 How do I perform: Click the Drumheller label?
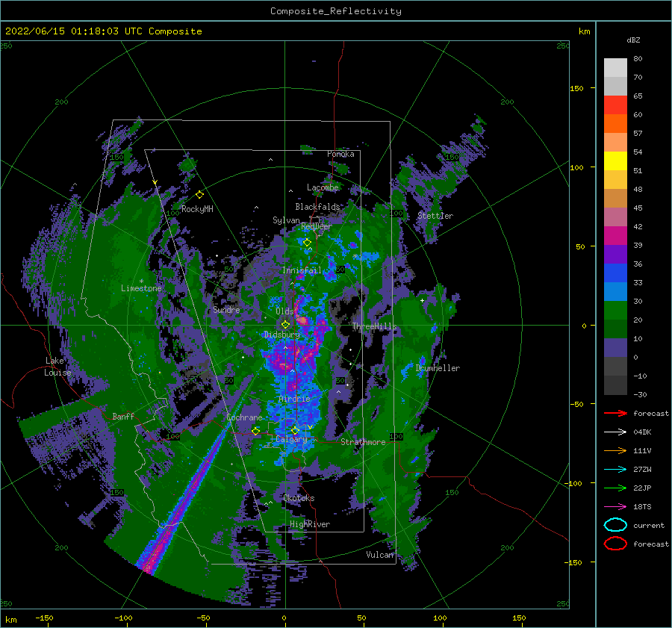coord(438,368)
